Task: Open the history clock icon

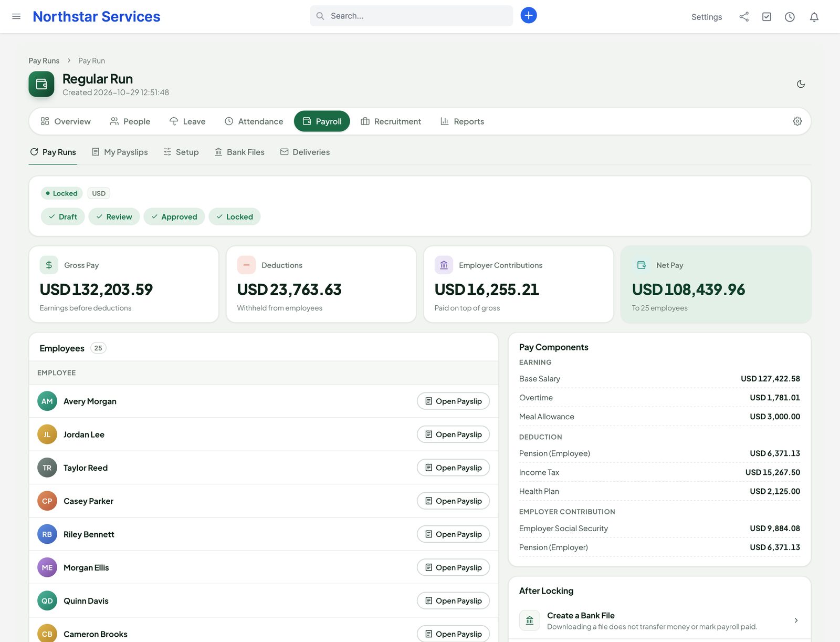Action: pyautogui.click(x=790, y=17)
